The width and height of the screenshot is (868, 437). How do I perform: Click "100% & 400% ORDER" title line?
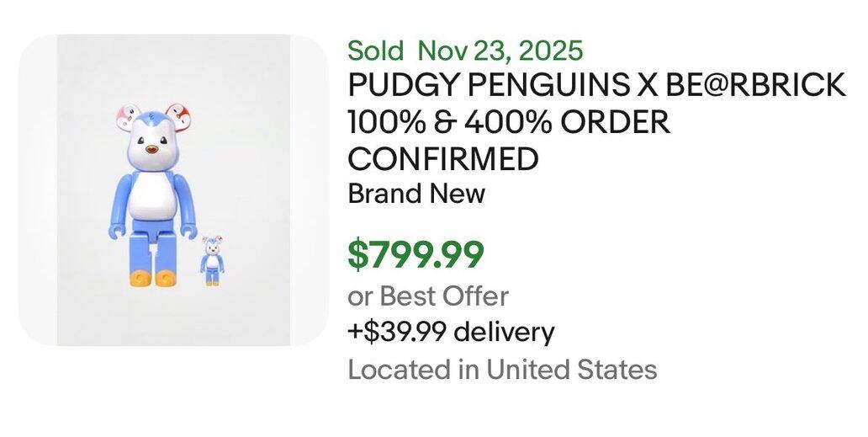tap(509, 122)
